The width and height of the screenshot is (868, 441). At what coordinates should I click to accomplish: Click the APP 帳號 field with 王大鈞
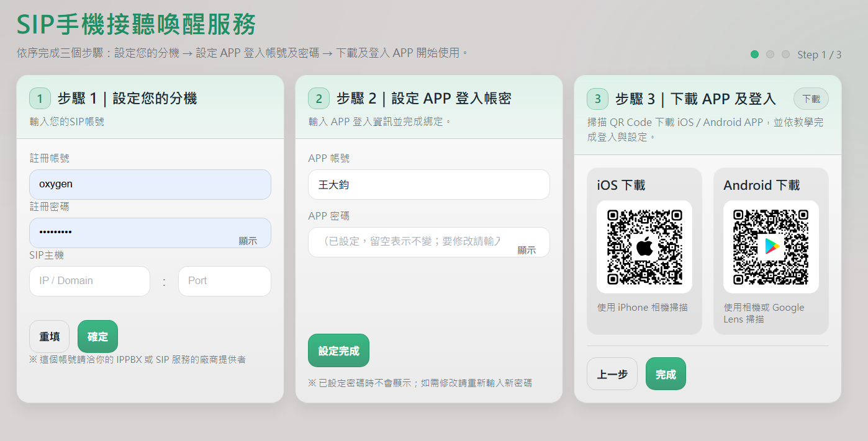click(x=429, y=184)
